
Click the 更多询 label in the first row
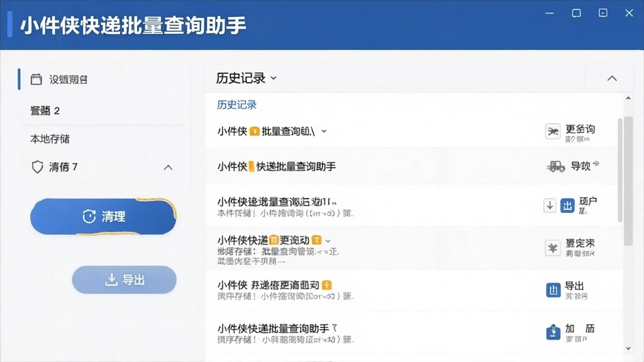pyautogui.click(x=580, y=129)
